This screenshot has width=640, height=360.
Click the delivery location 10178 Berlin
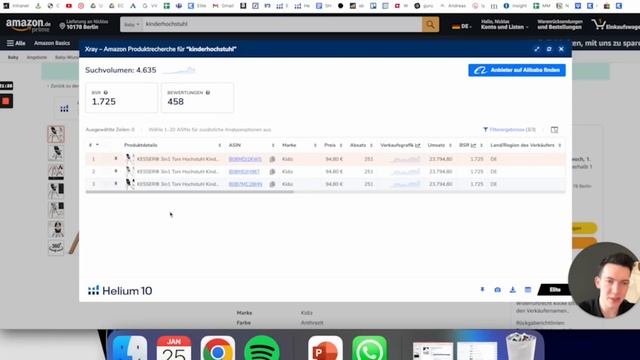pos(83,25)
